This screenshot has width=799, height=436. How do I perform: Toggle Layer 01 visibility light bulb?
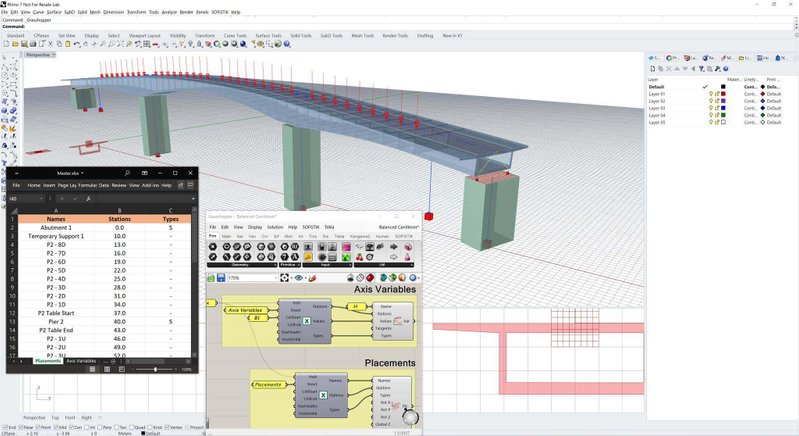click(x=712, y=94)
